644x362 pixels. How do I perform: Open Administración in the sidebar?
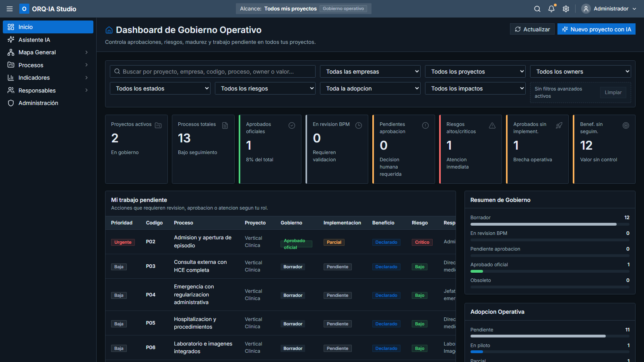[x=48, y=103]
